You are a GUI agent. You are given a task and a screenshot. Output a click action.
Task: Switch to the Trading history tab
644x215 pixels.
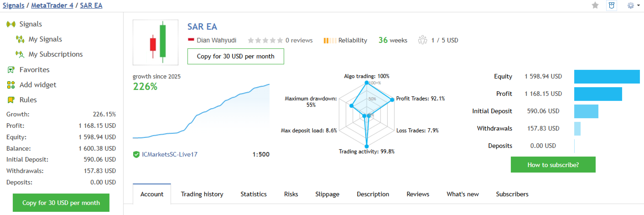pyautogui.click(x=202, y=194)
